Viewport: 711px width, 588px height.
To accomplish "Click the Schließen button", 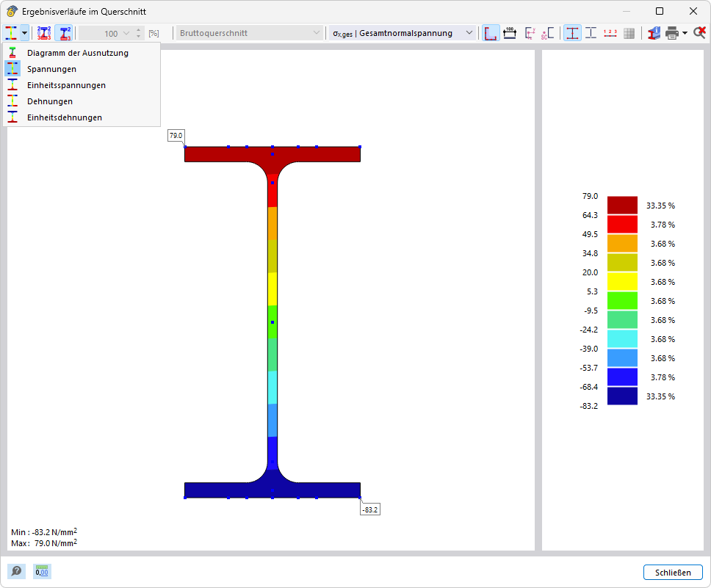I will pyautogui.click(x=672, y=572).
